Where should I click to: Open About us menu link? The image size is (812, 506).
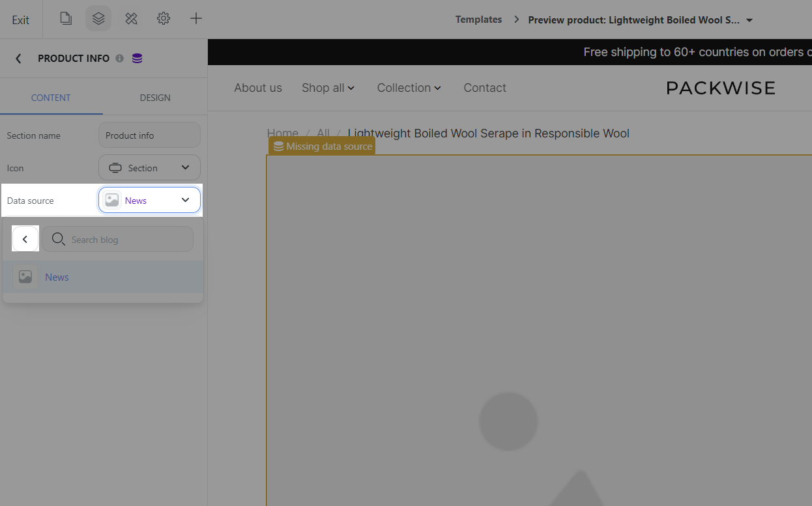[258, 88]
